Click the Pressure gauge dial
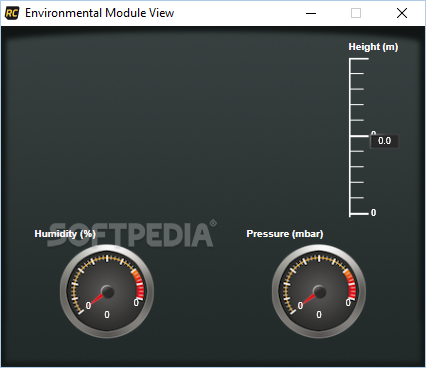426x368 pixels. (319, 291)
